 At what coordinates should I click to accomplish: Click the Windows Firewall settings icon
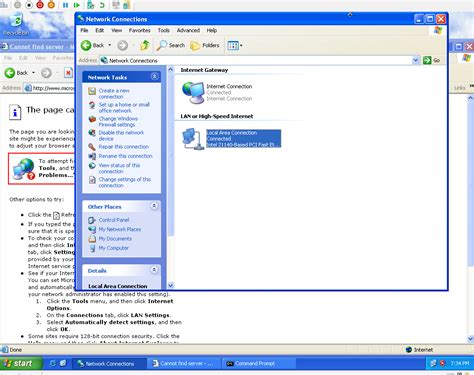[x=92, y=119]
